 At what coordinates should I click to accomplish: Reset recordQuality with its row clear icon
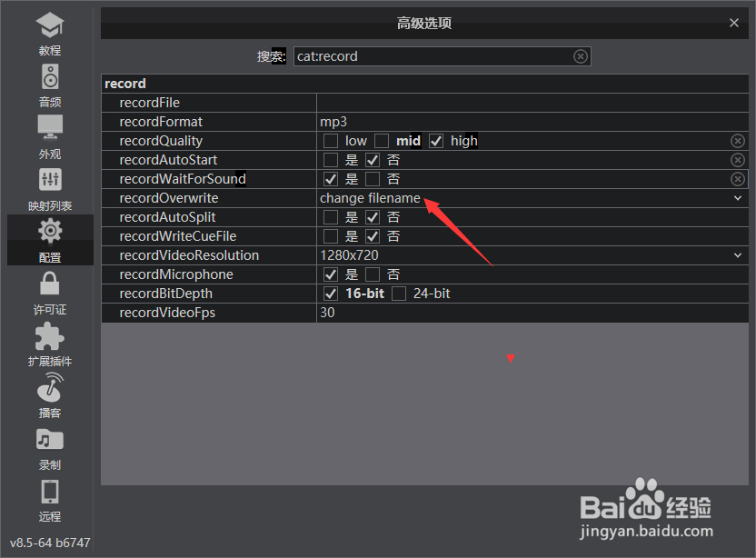pos(738,141)
